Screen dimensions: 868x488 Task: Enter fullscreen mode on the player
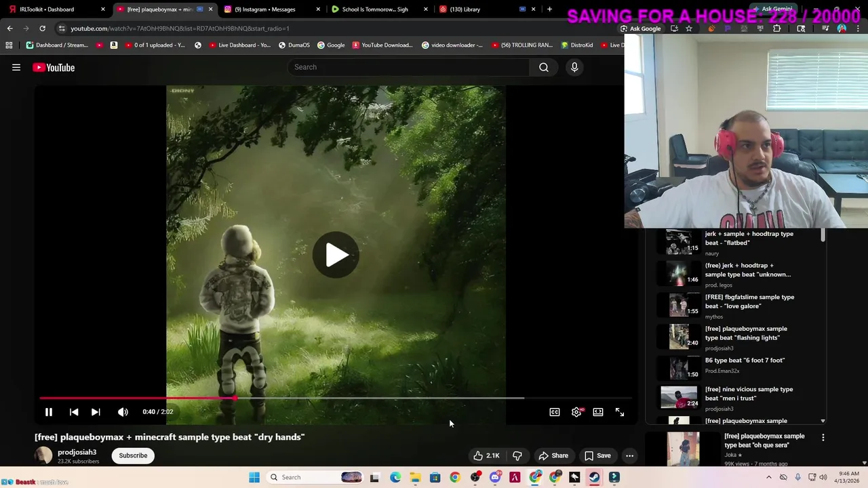(x=620, y=412)
